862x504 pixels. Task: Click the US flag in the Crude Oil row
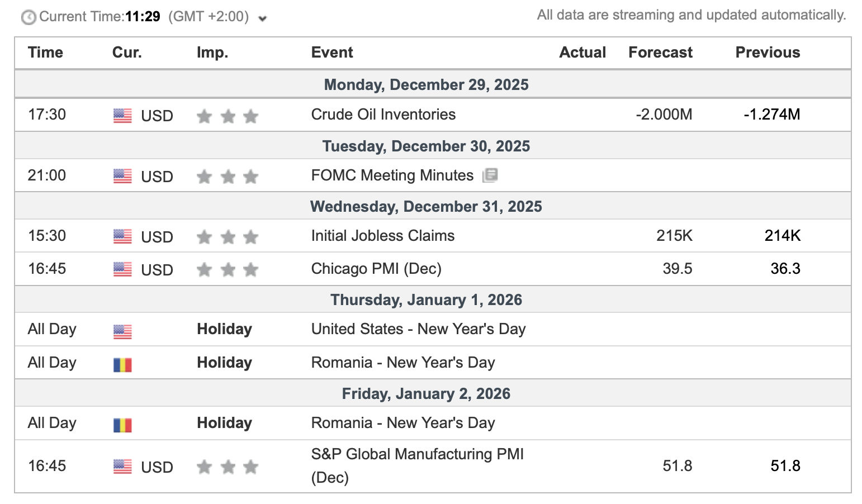(x=122, y=116)
